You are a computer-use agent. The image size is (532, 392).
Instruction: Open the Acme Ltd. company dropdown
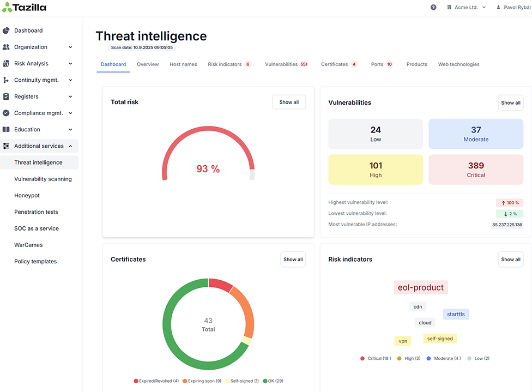click(x=467, y=7)
